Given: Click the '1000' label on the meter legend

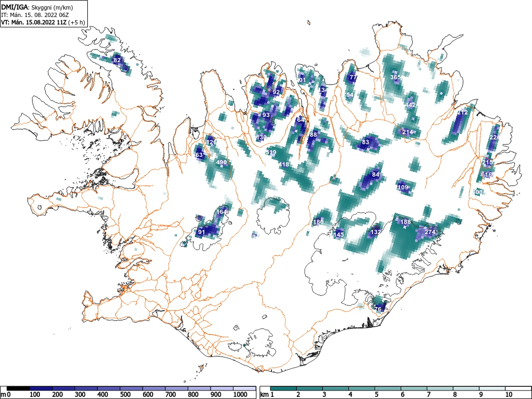Looking at the screenshot, I should 240,394.
